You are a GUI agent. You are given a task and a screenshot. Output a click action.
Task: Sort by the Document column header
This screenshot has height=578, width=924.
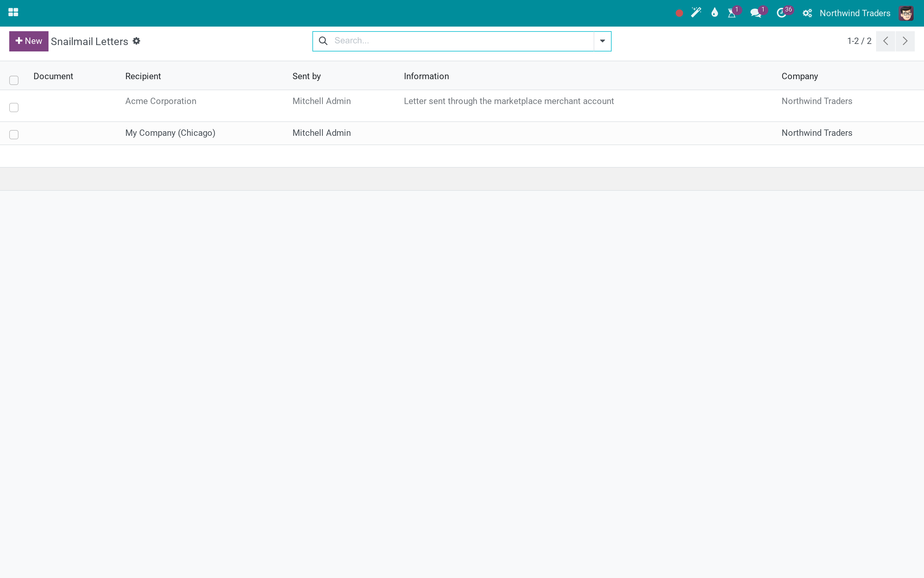tap(53, 76)
